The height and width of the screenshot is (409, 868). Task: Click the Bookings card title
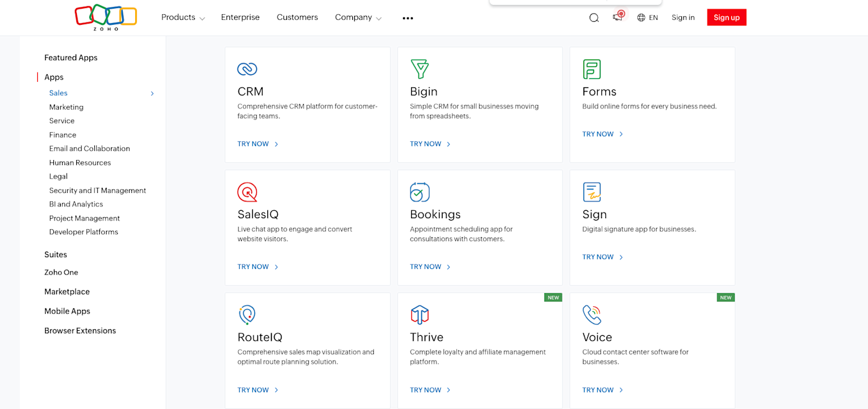[435, 214]
